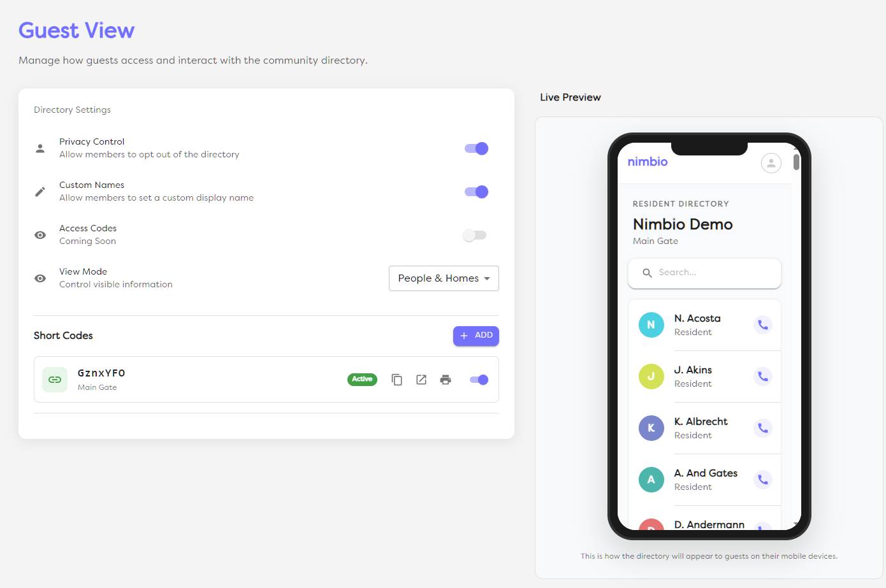
Task: Select the D. Andermann resident name
Action: coord(709,524)
